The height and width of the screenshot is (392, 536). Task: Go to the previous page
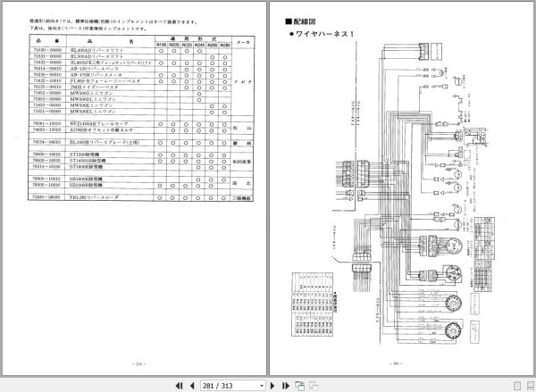pos(192,386)
